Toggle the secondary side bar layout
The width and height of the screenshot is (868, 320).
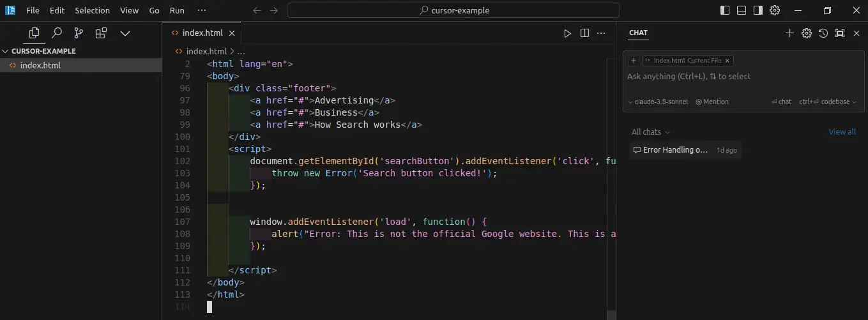(x=758, y=10)
